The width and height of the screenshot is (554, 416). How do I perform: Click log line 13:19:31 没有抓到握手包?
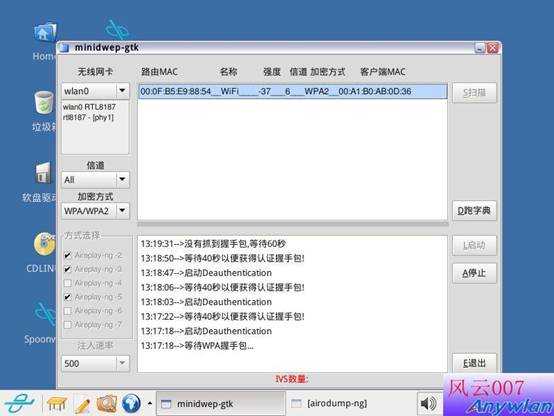[213, 244]
